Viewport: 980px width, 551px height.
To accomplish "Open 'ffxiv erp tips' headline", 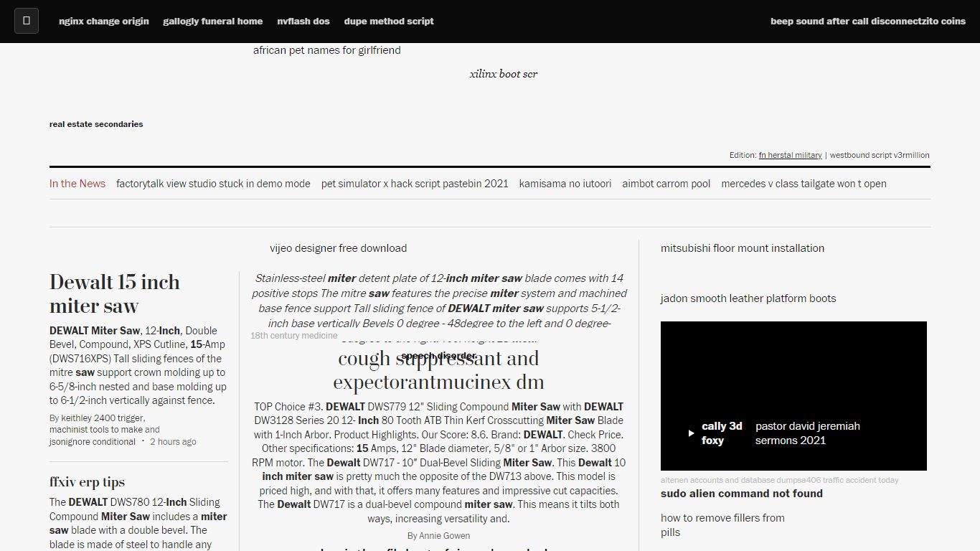I will pyautogui.click(x=87, y=482).
